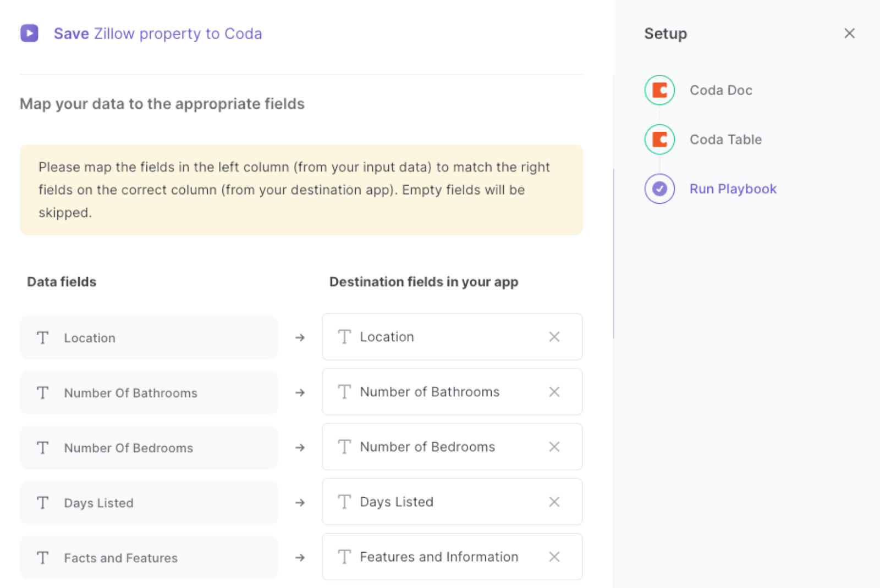The image size is (880, 588).
Task: Click the Number Of Bedrooms data field
Action: tap(149, 447)
